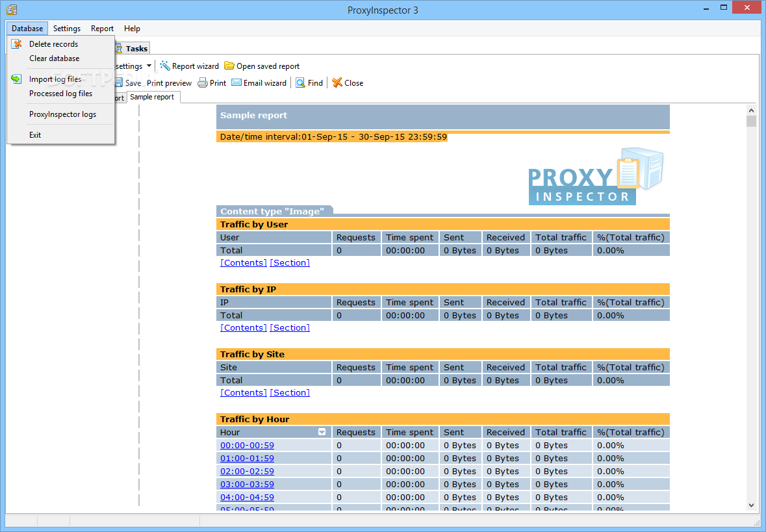Click the 'Traffic by Site' section heading

point(252,354)
